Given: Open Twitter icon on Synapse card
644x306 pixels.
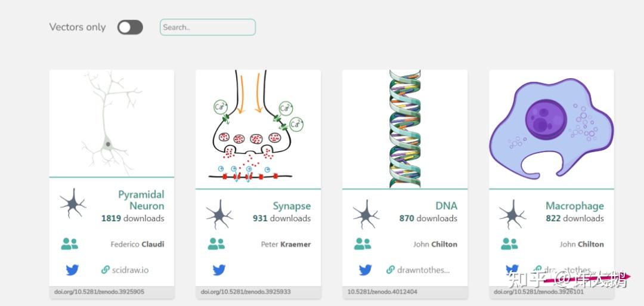Looking at the screenshot, I should (x=219, y=270).
